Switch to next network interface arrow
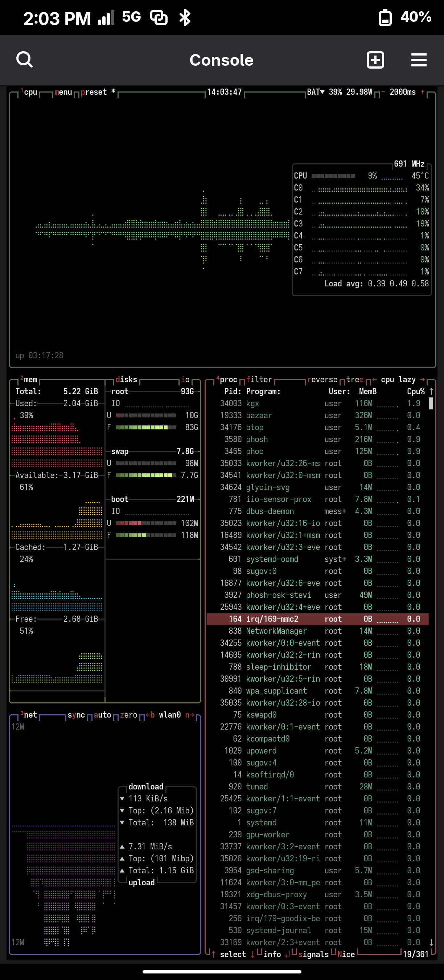Image resolution: width=444 pixels, height=980 pixels. click(x=190, y=715)
